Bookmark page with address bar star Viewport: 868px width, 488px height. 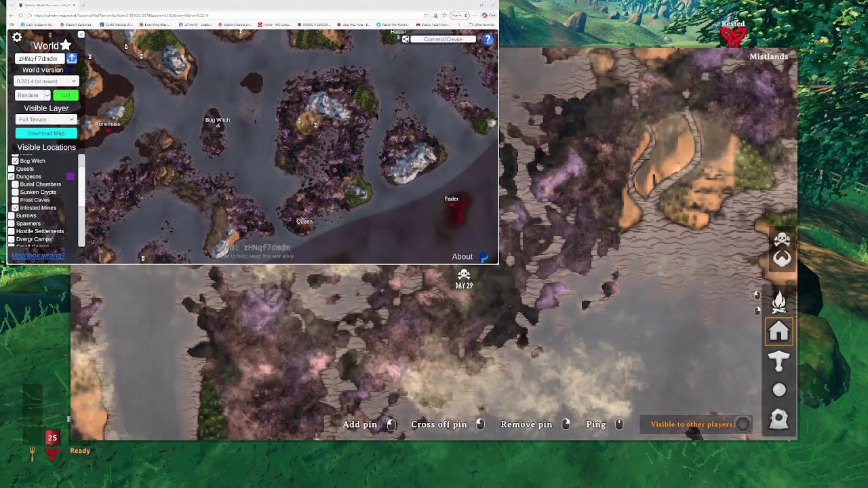click(x=427, y=15)
